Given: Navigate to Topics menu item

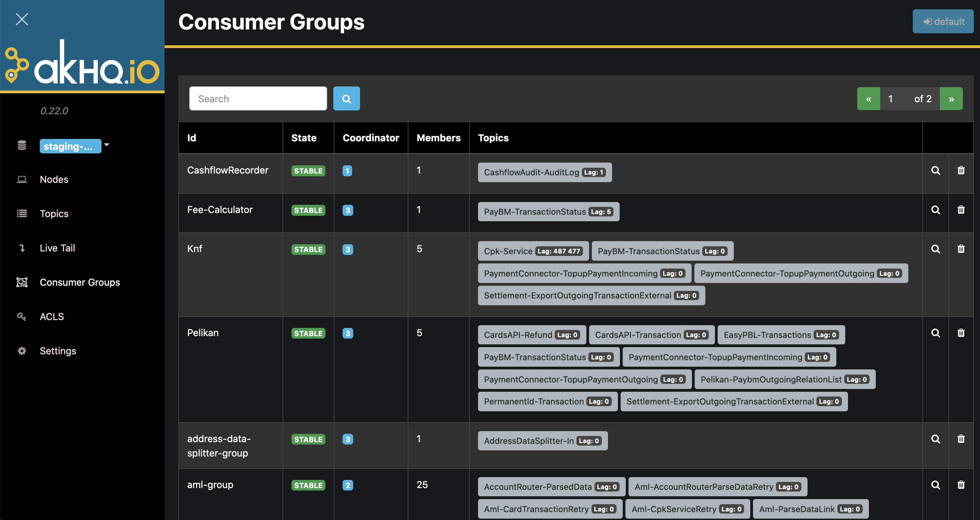Looking at the screenshot, I should pos(54,214).
